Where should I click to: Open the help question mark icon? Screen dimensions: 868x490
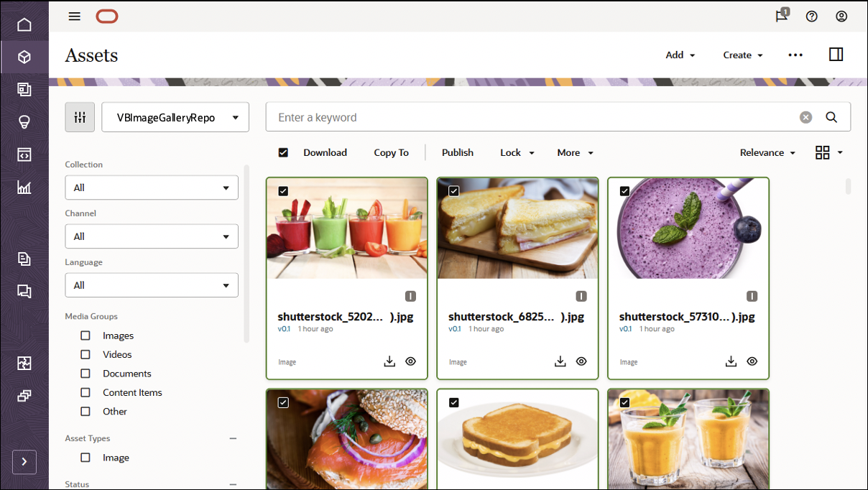point(812,17)
